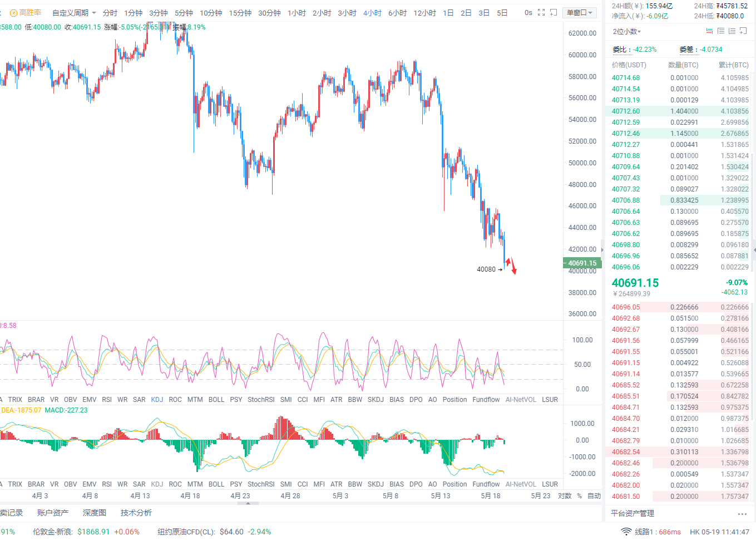Click the 委差 label
Screen dimensions: 756x540
689,50
